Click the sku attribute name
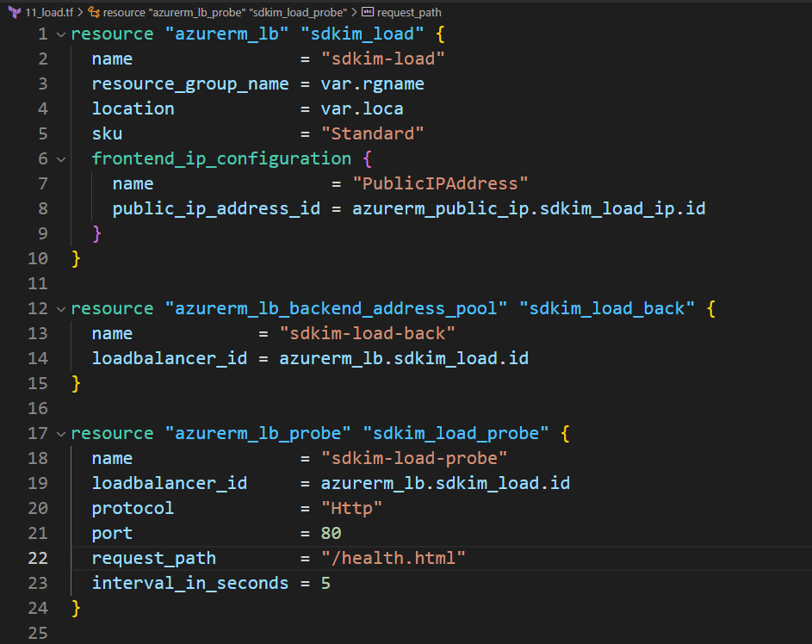Viewport: 812px width, 644px height. pos(107,133)
